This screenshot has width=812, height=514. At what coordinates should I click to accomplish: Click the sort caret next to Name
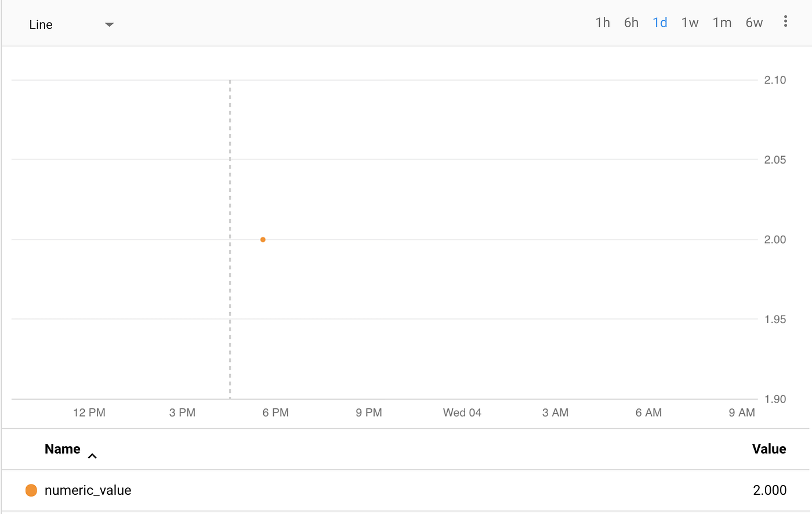(x=92, y=456)
